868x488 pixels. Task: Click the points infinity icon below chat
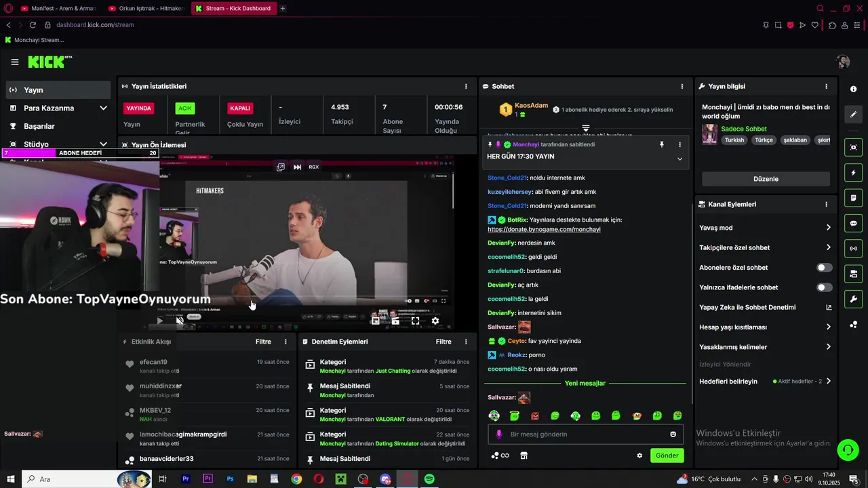(x=500, y=455)
